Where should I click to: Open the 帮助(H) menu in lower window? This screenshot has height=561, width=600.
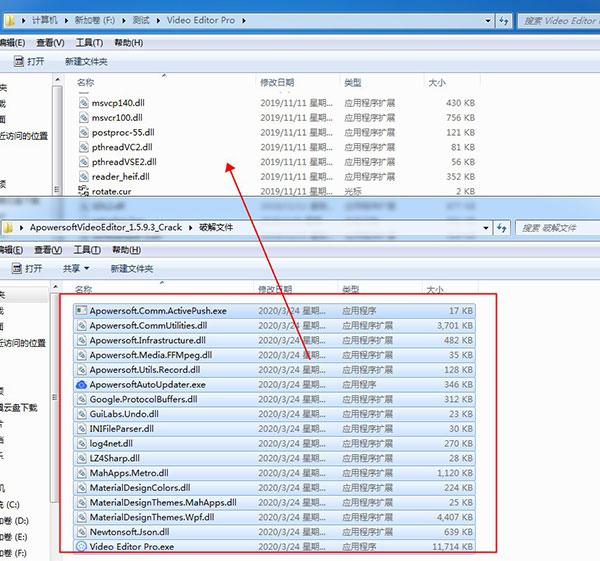coord(129,250)
